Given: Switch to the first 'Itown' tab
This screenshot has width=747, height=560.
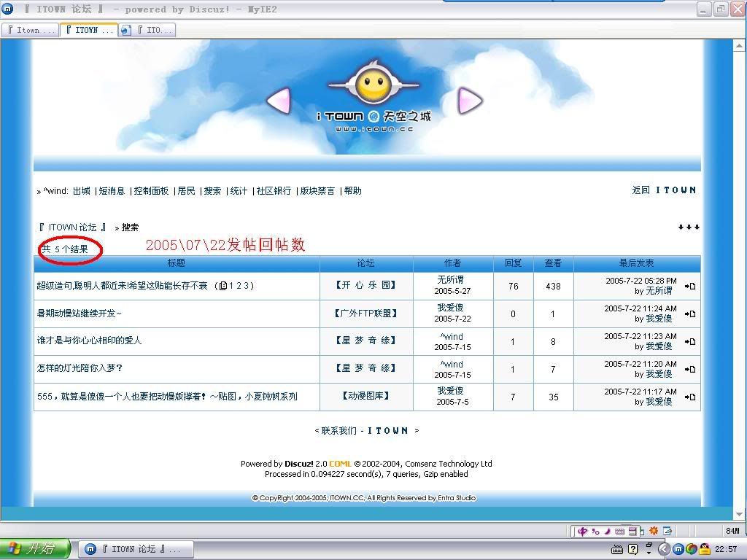Looking at the screenshot, I should [29, 30].
